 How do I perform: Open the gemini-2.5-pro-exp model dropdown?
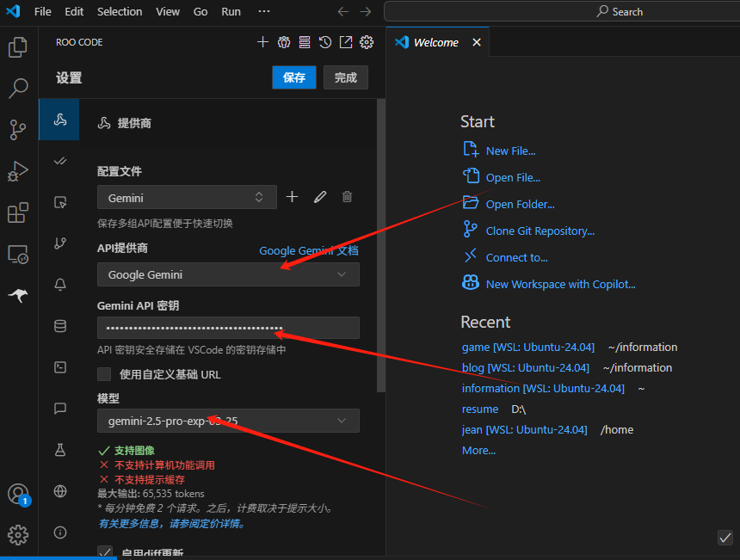click(x=228, y=421)
